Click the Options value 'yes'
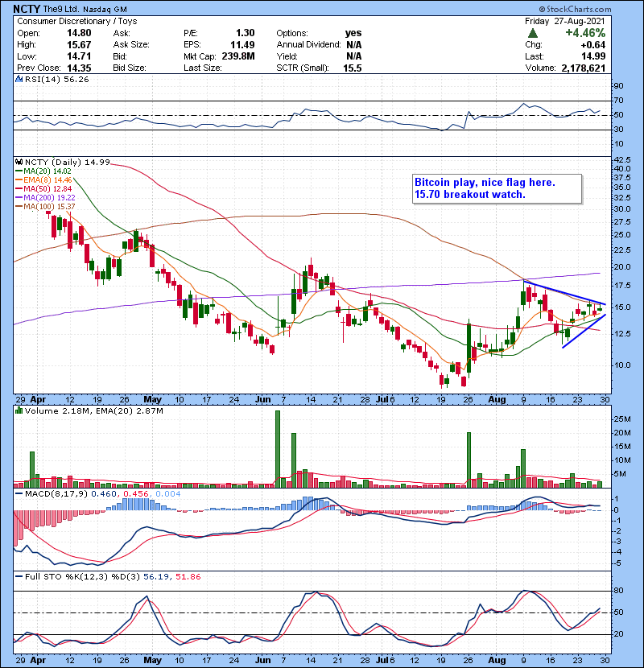 353,33
